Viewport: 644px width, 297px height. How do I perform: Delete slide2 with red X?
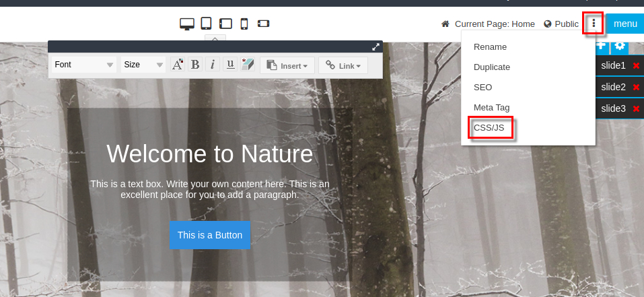tap(636, 88)
